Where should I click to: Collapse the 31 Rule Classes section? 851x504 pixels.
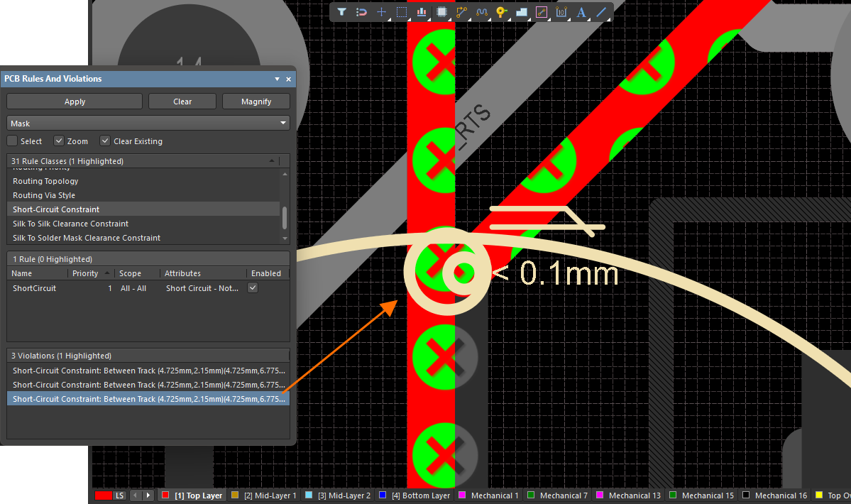[x=272, y=161]
